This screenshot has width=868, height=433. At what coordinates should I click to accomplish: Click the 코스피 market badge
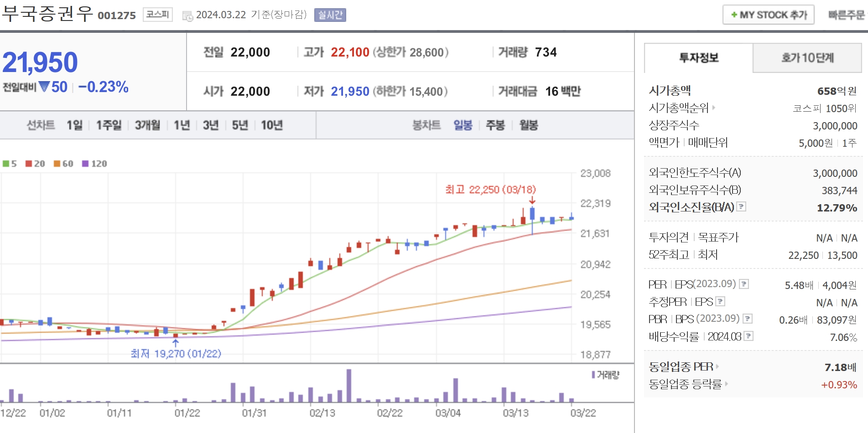point(158,15)
